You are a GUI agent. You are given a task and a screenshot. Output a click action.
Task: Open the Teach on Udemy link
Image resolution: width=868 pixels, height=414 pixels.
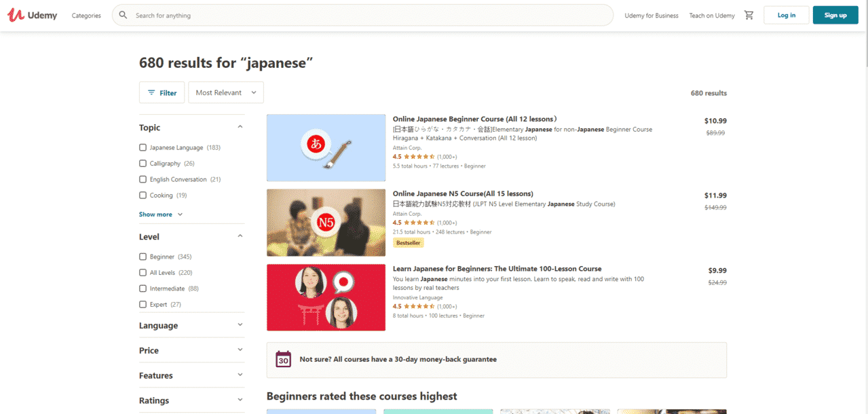[712, 16]
